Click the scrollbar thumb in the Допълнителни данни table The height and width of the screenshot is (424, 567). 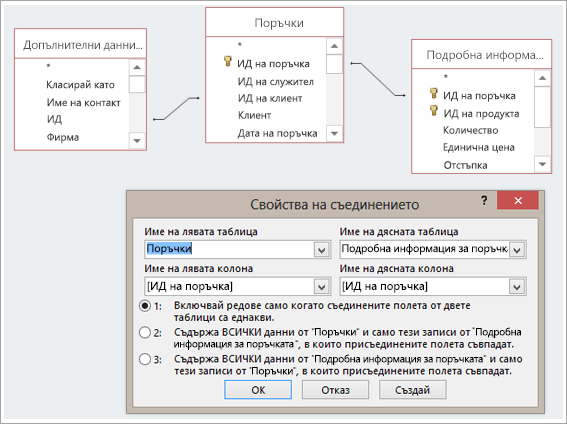[x=137, y=84]
